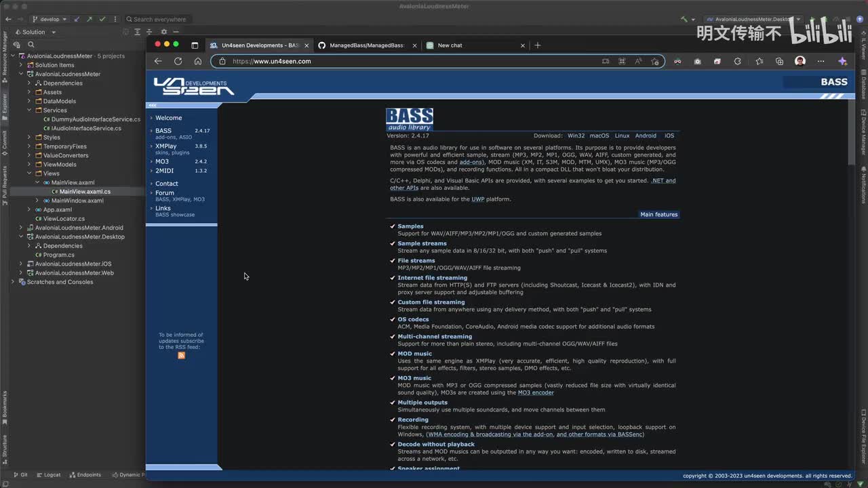Open the screenshot camera extension icon

click(697, 61)
